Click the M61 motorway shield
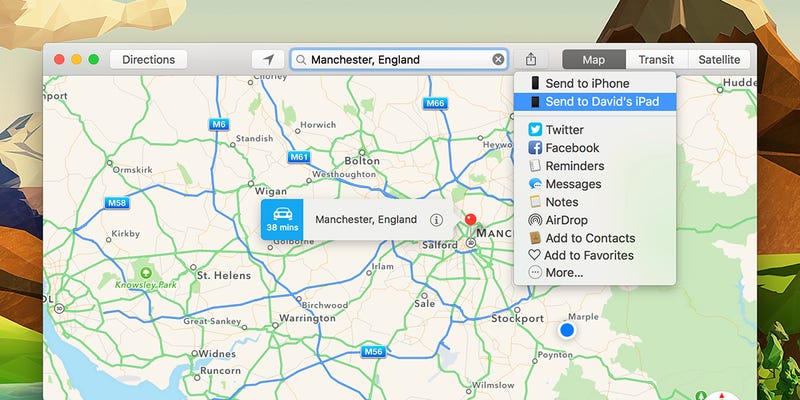The height and width of the screenshot is (400, 800). (x=298, y=157)
